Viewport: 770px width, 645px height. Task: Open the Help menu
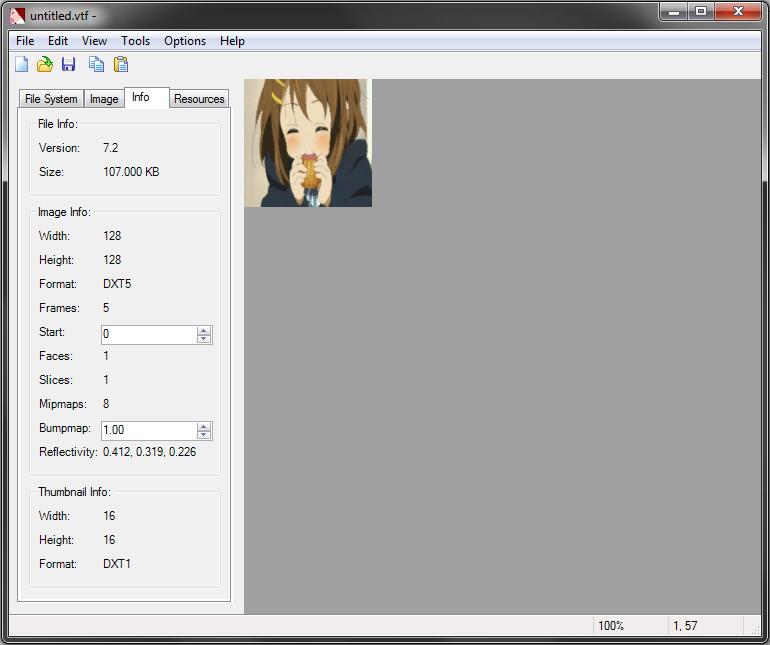tap(232, 41)
